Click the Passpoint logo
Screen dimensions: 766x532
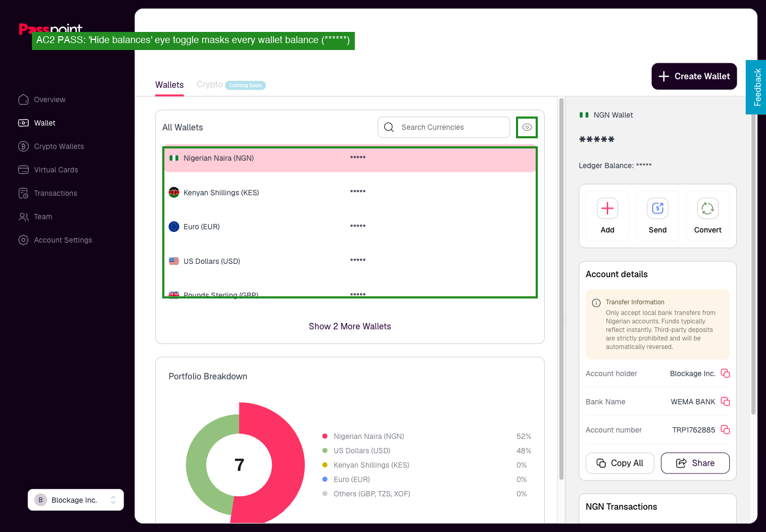pyautogui.click(x=51, y=29)
